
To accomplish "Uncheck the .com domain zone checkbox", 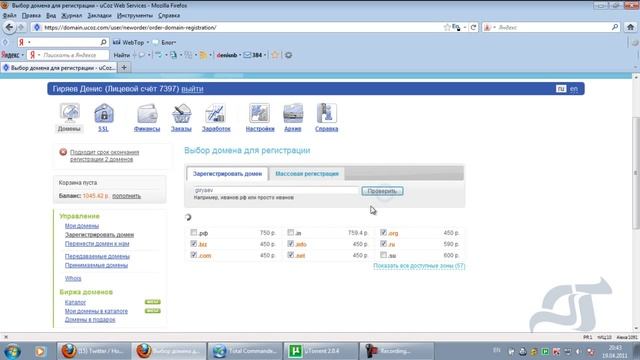I will [x=193, y=255].
